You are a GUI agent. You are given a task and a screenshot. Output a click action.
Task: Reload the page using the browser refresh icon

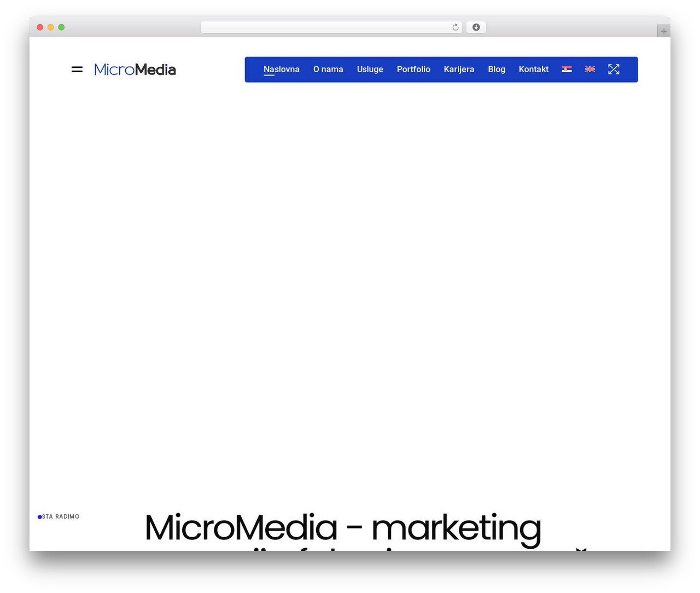[456, 27]
